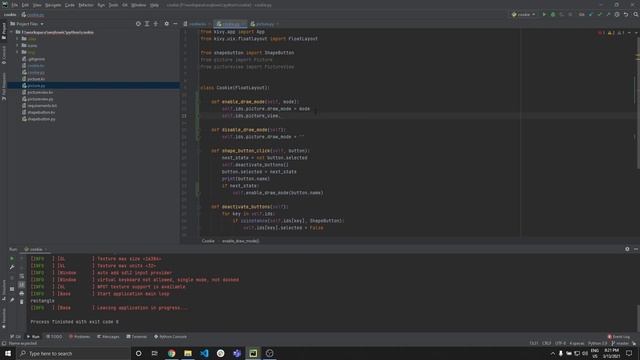Click the Git update project arrow icon
Viewport: 640px width, 360px height.
click(591, 14)
